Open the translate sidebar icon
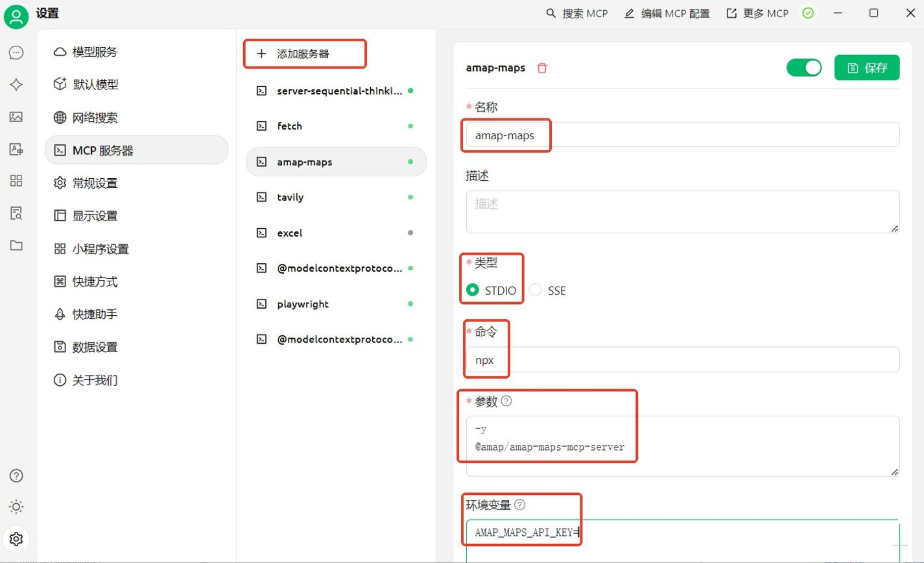924x563 pixels. 16,149
